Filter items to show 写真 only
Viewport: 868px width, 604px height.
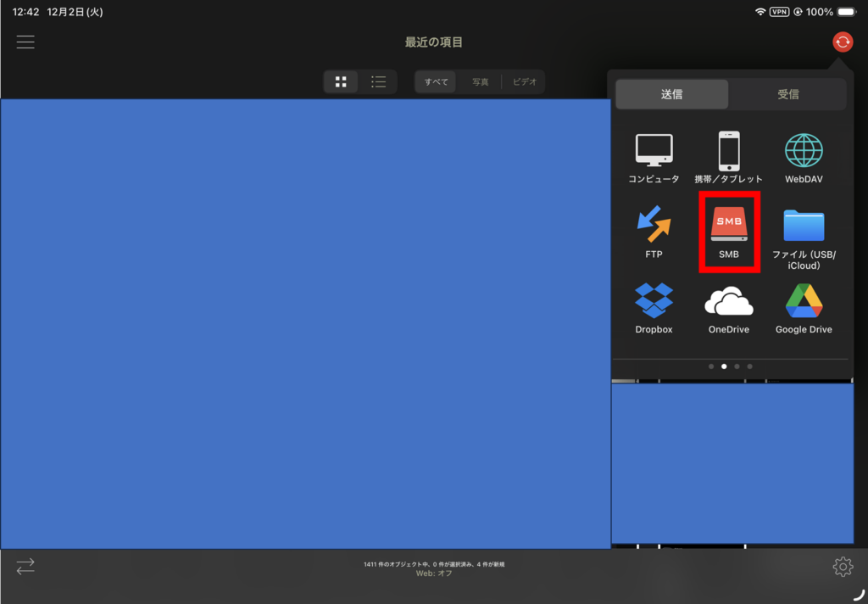pos(481,81)
